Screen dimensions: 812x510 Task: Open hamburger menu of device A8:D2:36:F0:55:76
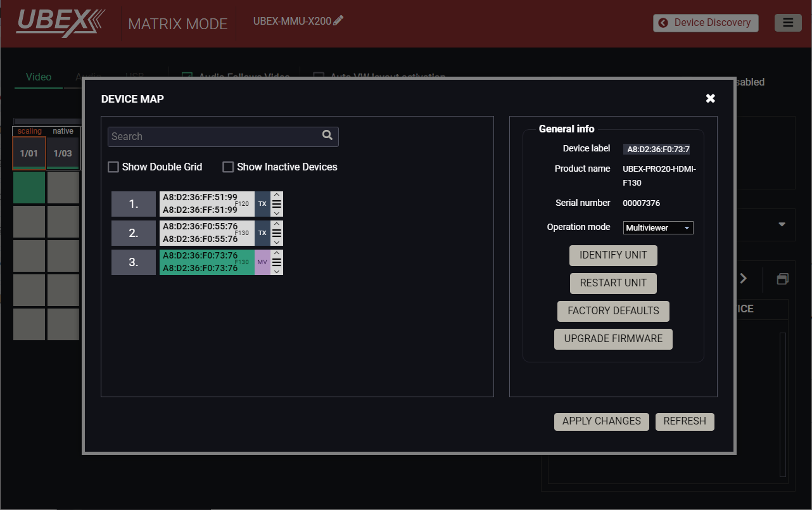tap(277, 233)
